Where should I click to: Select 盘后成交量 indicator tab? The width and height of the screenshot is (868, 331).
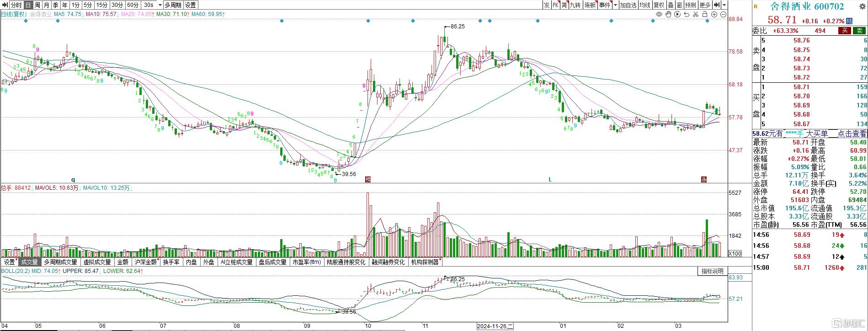pos(272,262)
